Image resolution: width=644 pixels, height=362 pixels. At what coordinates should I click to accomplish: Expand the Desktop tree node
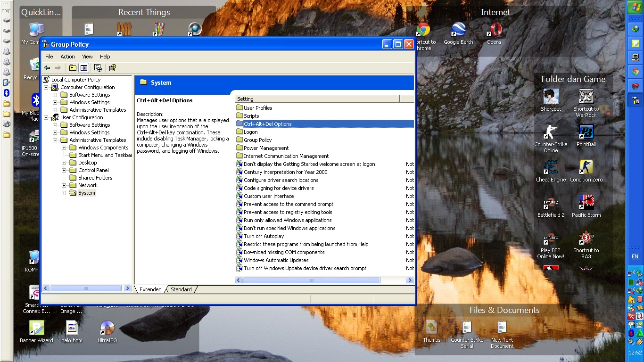click(x=64, y=163)
